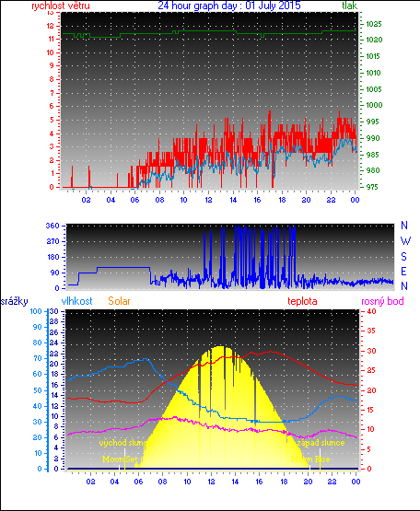Click the W direction label on wind chart
Image resolution: width=420 pixels, height=511 pixels.
click(405, 241)
